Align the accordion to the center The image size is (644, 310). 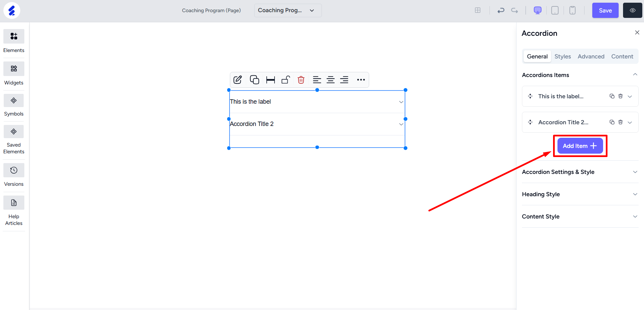(x=331, y=80)
